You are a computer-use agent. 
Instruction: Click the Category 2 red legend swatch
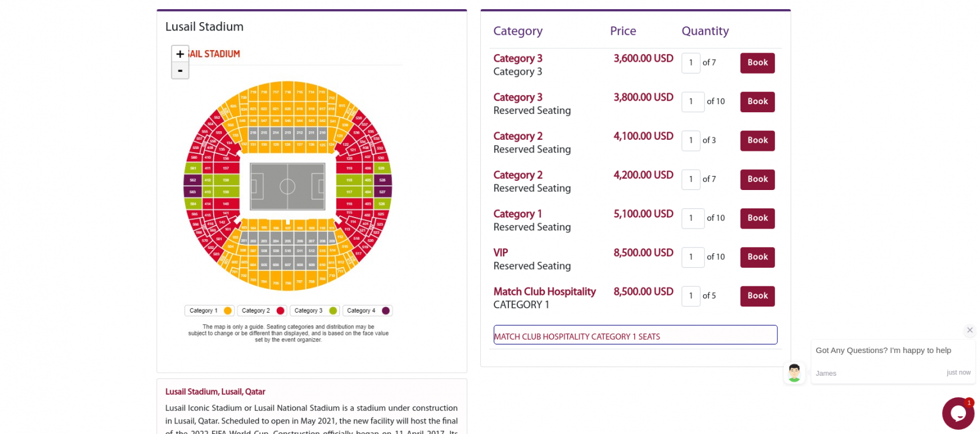click(281, 311)
